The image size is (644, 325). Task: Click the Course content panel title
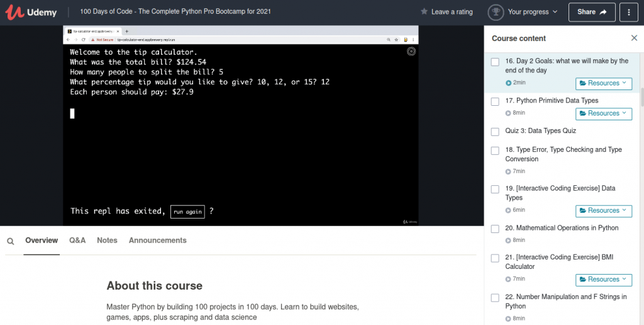[x=519, y=38]
